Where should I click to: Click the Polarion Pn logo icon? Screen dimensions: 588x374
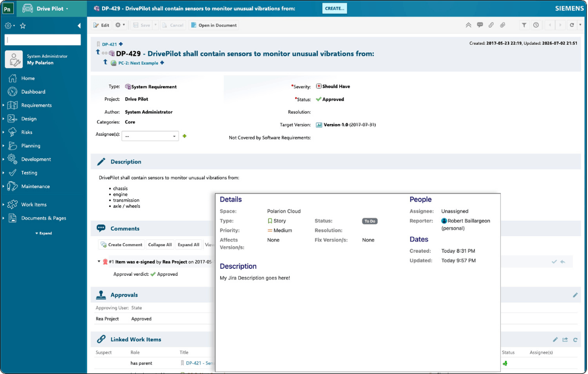8,9
